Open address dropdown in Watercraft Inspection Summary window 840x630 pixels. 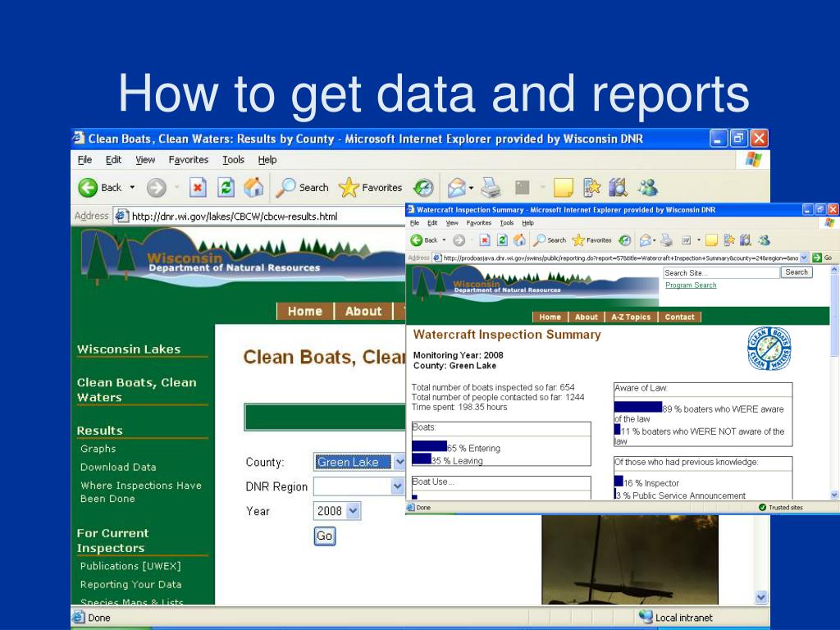coord(804,258)
